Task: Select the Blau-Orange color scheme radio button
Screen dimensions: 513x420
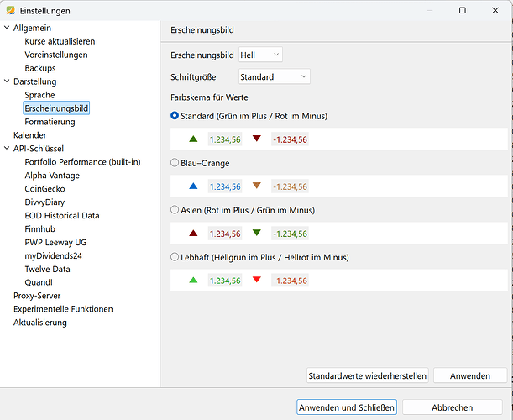Action: 175,163
